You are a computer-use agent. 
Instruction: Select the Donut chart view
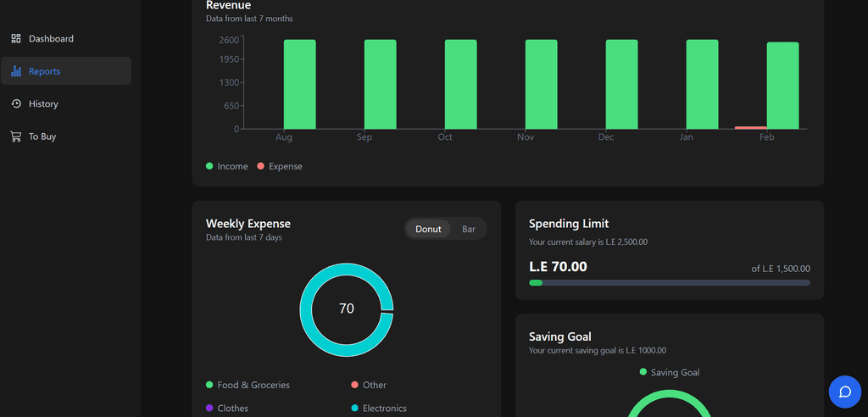428,229
